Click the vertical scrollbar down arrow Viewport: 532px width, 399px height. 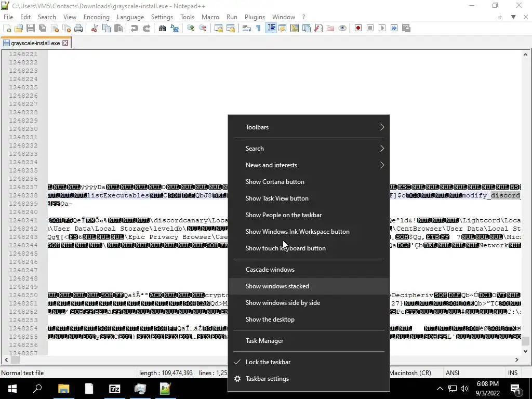coord(526,351)
